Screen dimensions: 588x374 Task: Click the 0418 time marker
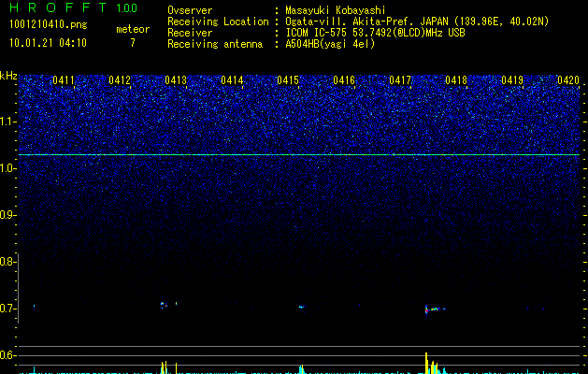tap(456, 80)
